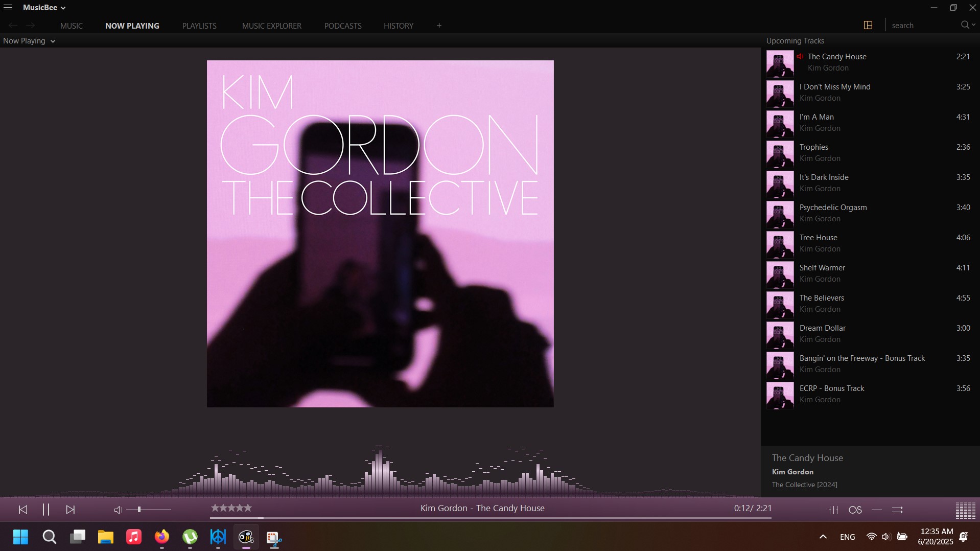Open the PLAYLISTS tab
Screen dimensions: 980x551
tap(199, 26)
